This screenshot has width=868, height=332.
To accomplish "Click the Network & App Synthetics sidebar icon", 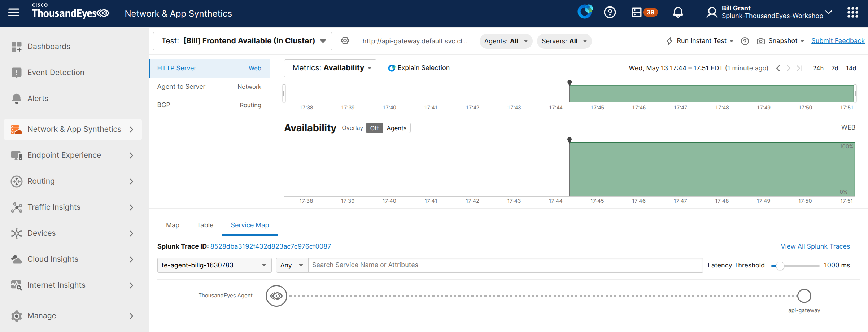I will coord(16,129).
